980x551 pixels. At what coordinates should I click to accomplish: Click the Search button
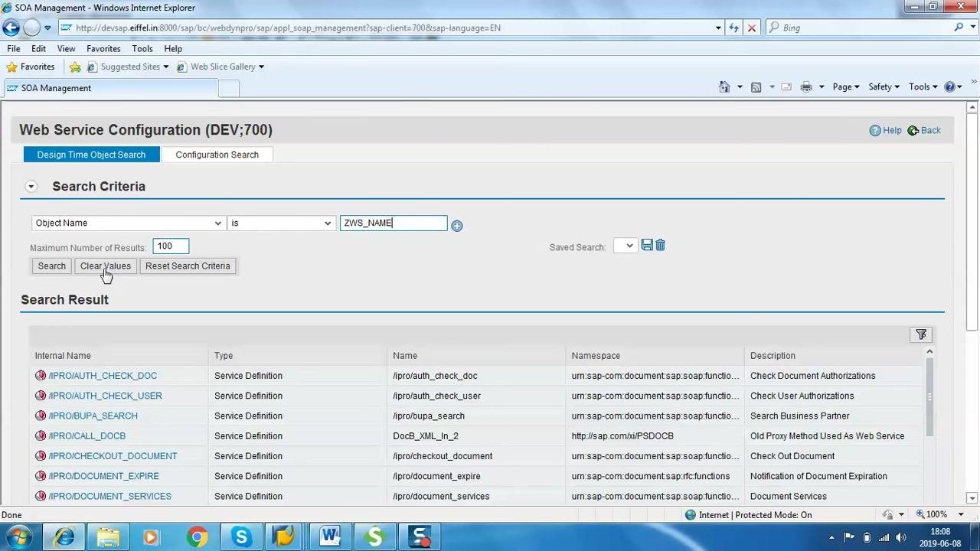coord(52,266)
